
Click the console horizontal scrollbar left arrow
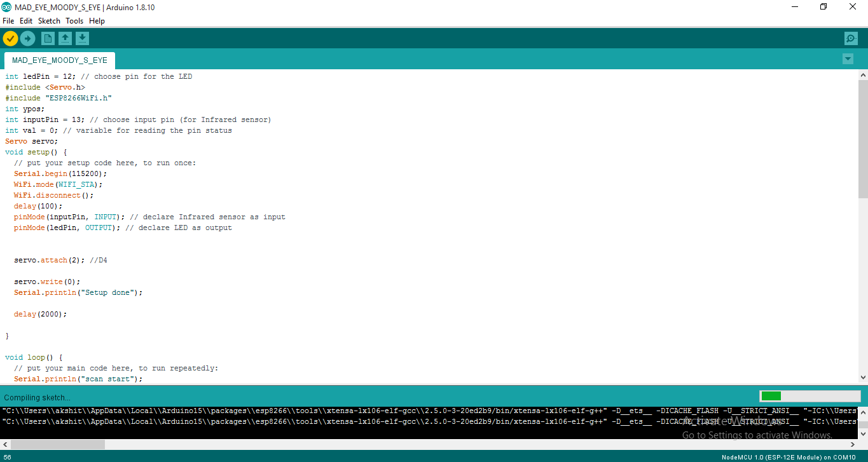click(x=4, y=445)
